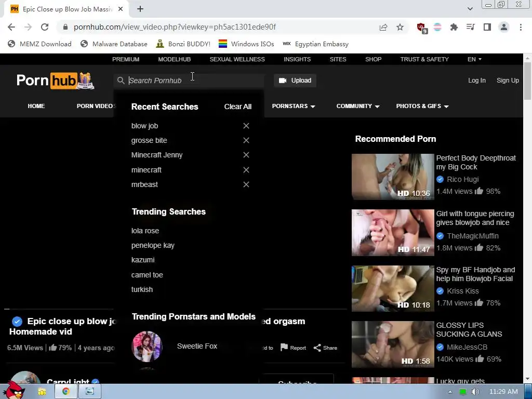This screenshot has height=399, width=532.
Task: Open the Bonzi BUDDY! bookmark
Action: coord(183,44)
